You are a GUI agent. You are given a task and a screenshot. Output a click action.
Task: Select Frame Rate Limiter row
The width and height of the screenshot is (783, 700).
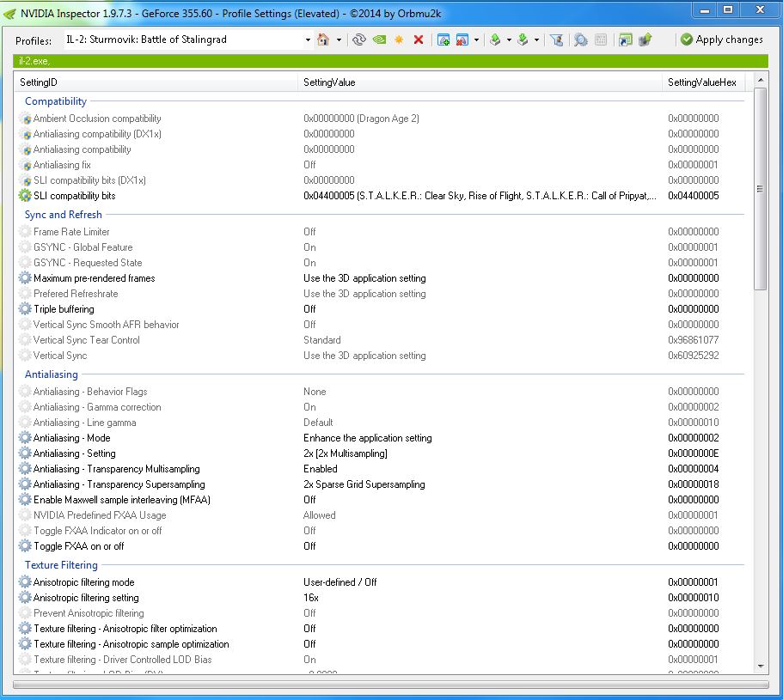(382, 232)
